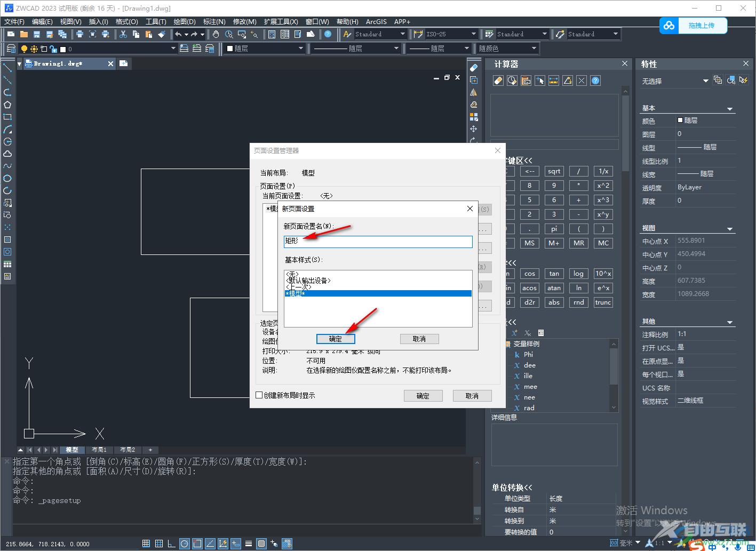Image resolution: width=756 pixels, height=551 pixels.
Task: Select the Pan hand tool
Action: click(216, 34)
